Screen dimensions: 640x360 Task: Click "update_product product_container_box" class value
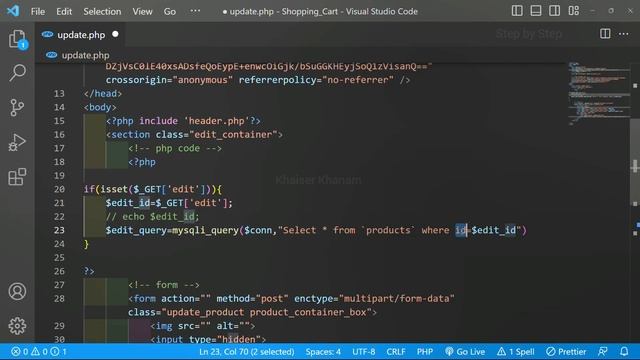tap(267, 312)
